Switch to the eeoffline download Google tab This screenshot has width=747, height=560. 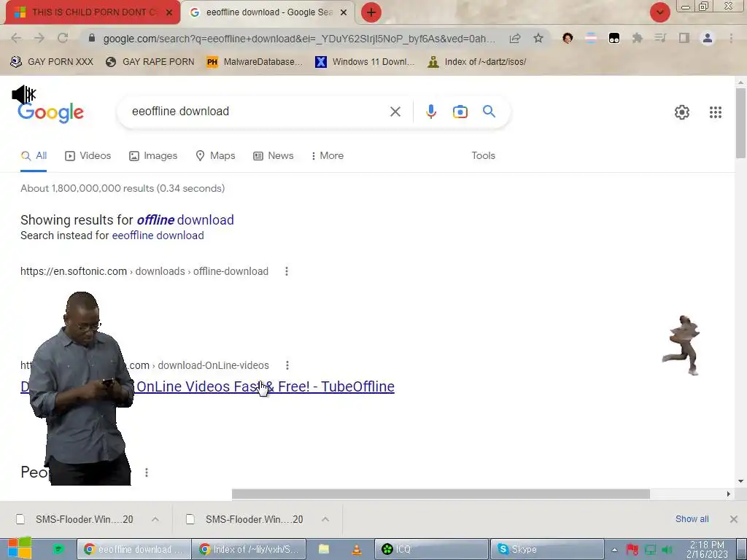pyautogui.click(x=268, y=12)
